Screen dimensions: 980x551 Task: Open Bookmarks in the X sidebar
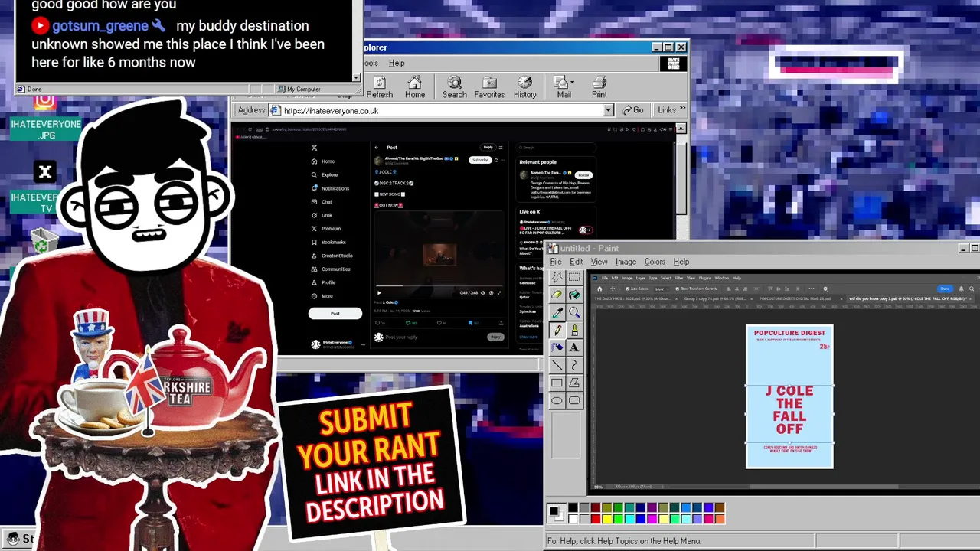click(x=328, y=242)
